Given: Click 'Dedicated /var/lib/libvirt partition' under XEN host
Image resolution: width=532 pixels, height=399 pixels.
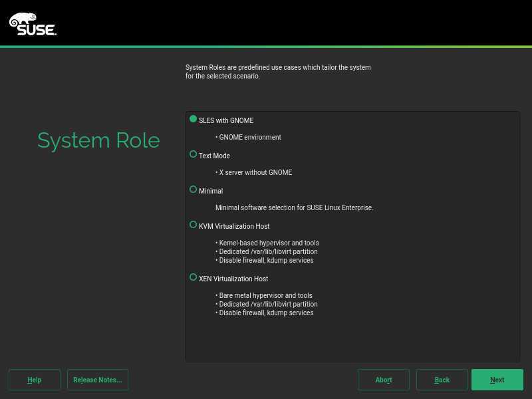Looking at the screenshot, I should click(269, 305).
